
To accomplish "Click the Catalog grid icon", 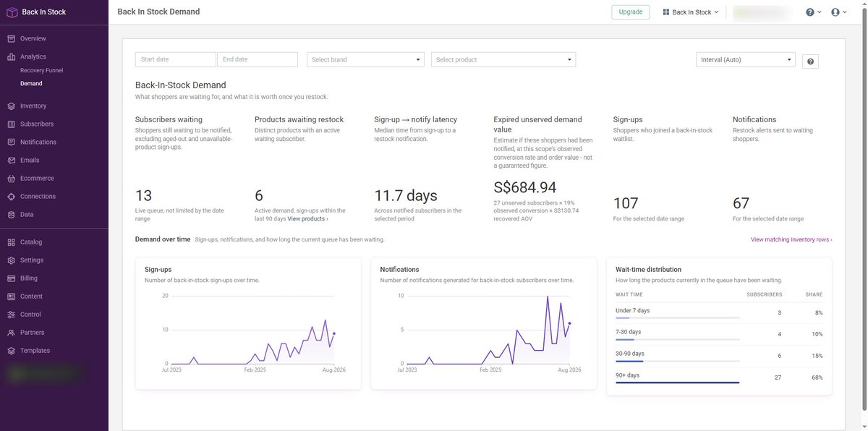I will (x=12, y=242).
